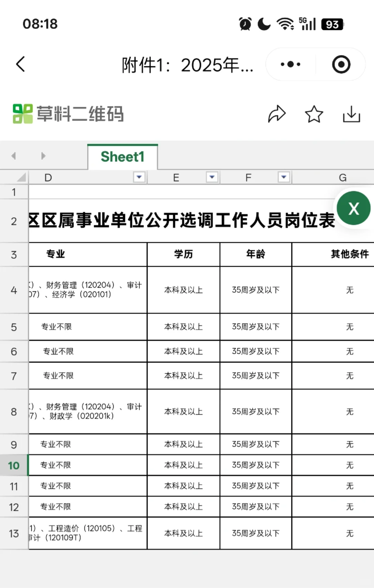Tap the Wi-Fi status icon
The height and width of the screenshot is (588, 374).
285,24
